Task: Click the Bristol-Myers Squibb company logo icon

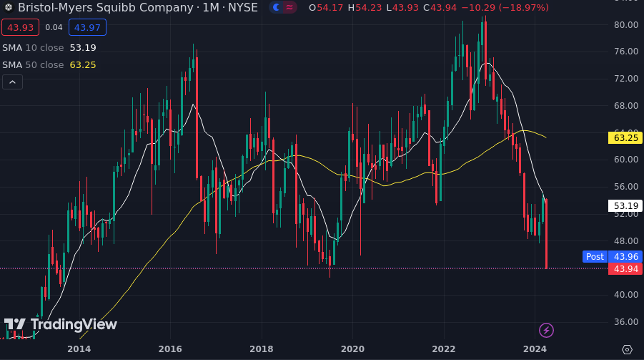Action: (8, 7)
